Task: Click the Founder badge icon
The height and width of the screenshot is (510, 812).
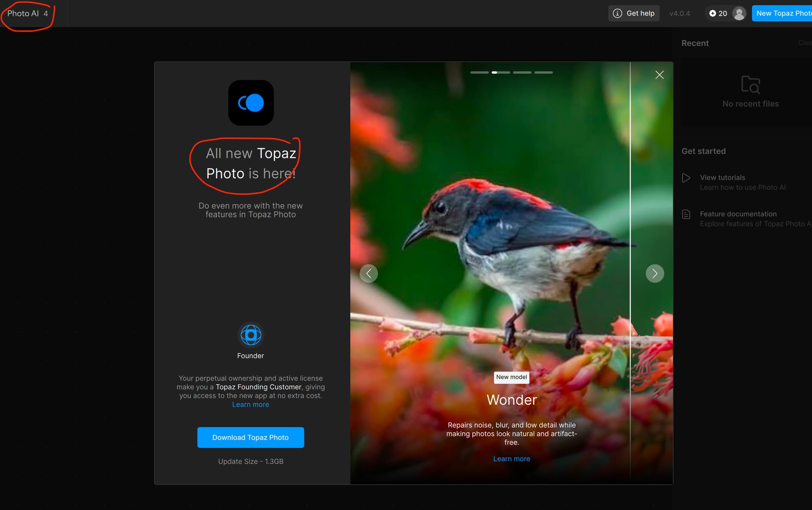Action: (x=251, y=335)
